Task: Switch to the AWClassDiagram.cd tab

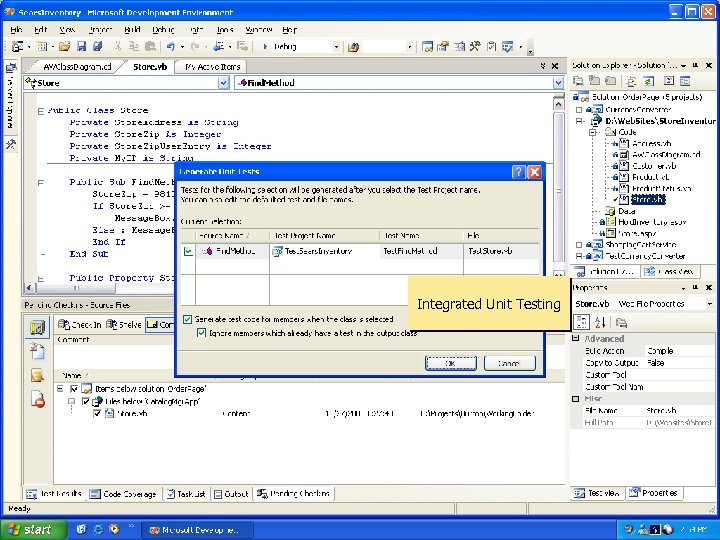Action: [x=77, y=67]
